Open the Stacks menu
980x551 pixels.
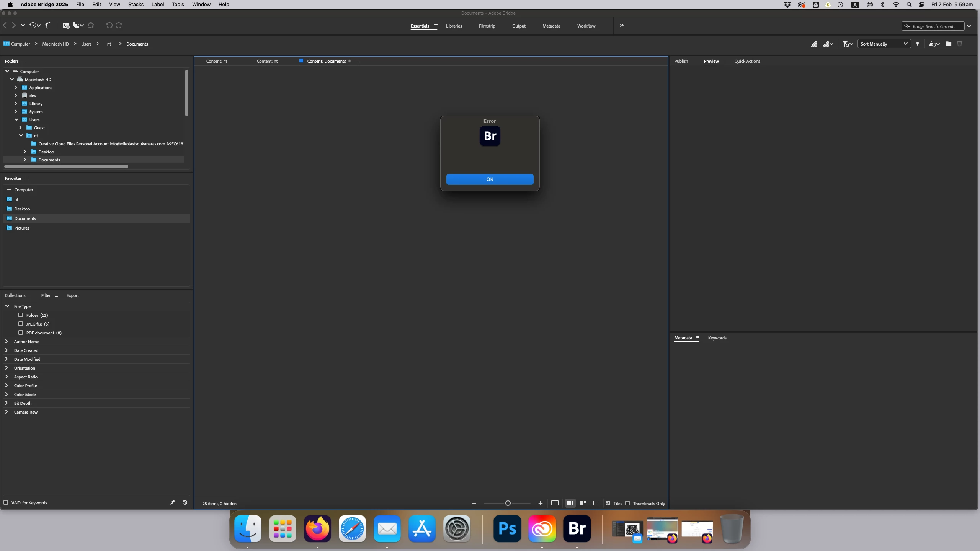point(136,5)
